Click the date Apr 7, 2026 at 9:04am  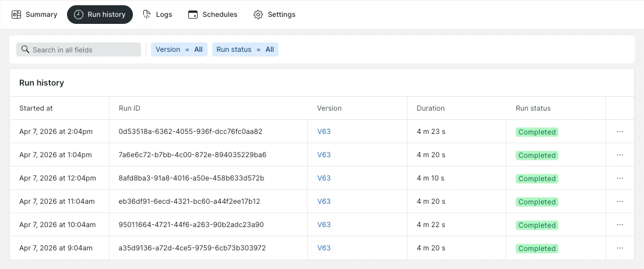pyautogui.click(x=56, y=248)
